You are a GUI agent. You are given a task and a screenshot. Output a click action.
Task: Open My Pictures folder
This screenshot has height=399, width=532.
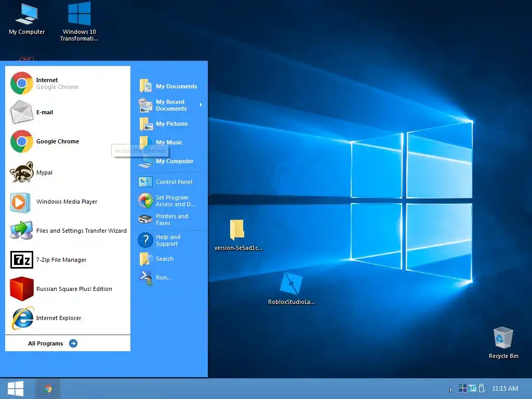click(x=170, y=124)
